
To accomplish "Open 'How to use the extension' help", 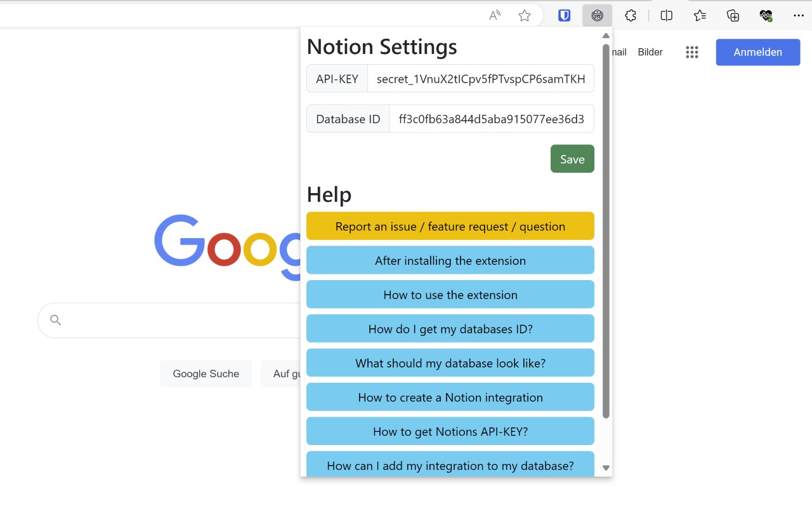I will [x=450, y=295].
